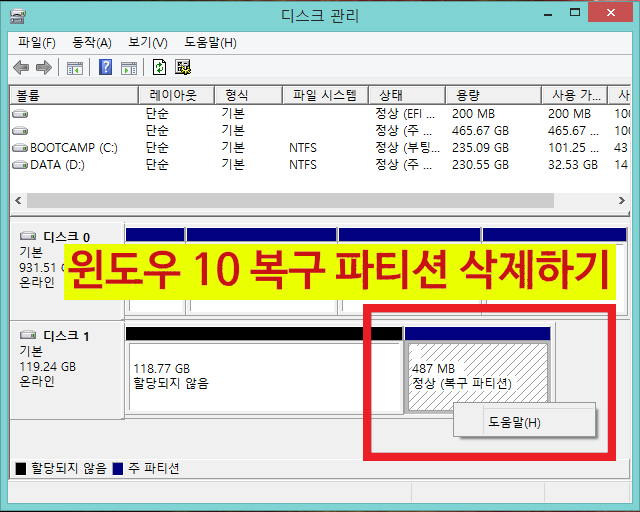Click the 정상 (EFI ... status cell
Image resolution: width=640 pixels, height=512 pixels.
tap(405, 114)
